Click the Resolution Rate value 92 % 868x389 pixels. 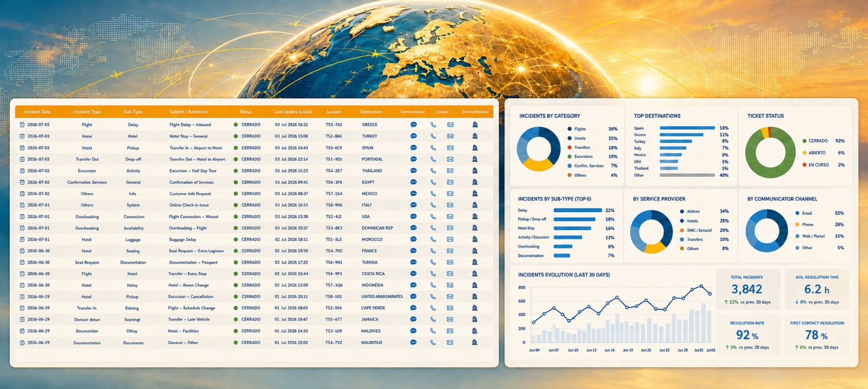747,335
